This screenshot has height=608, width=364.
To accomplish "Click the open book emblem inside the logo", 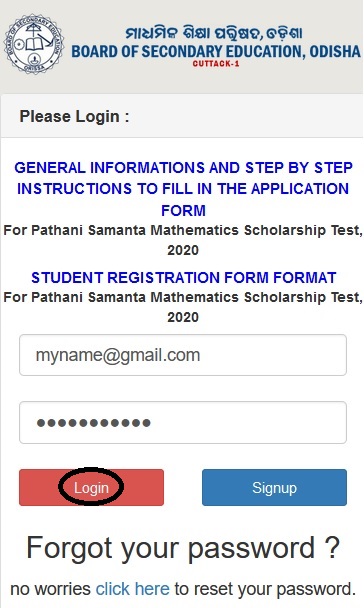I will pos(34,43).
